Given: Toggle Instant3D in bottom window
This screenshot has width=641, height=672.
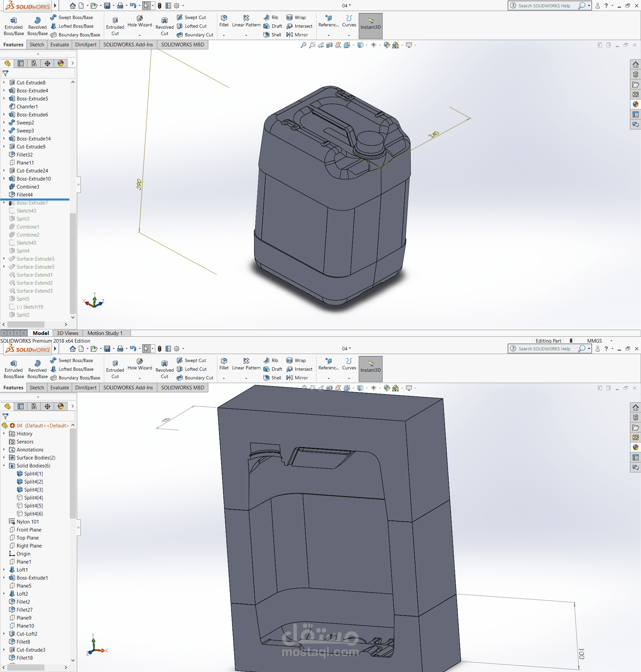Looking at the screenshot, I should click(x=371, y=369).
